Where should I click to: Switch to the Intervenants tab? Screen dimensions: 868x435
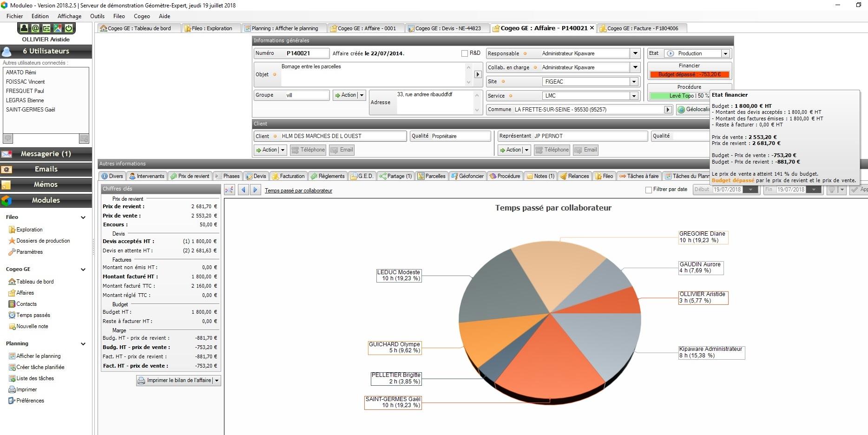point(147,176)
